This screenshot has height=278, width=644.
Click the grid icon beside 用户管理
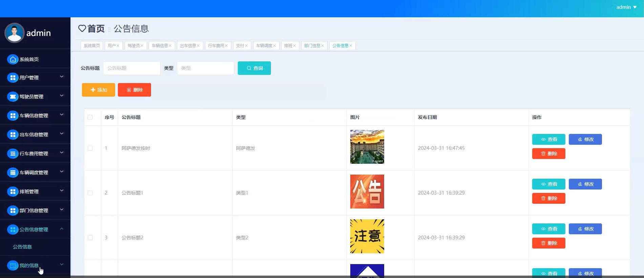[x=13, y=78]
